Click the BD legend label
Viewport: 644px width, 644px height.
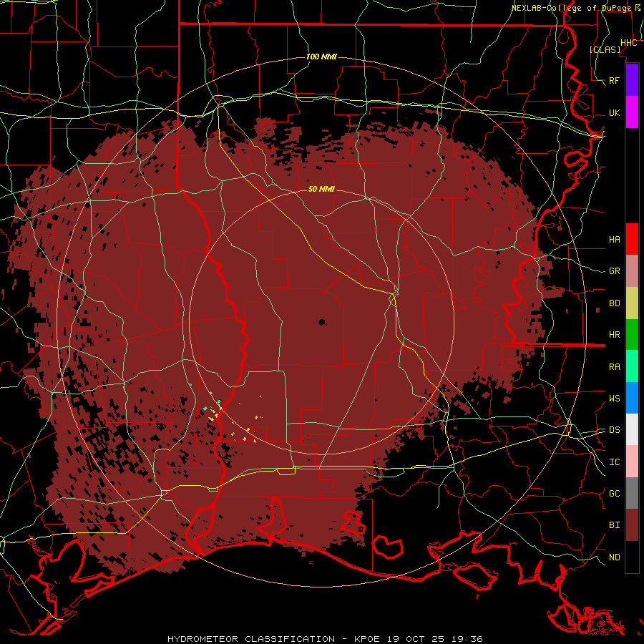pyautogui.click(x=614, y=303)
